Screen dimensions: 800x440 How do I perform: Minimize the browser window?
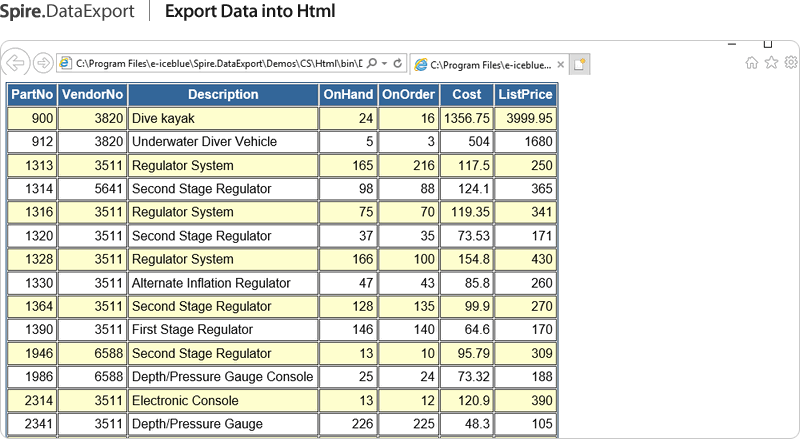(732, 44)
